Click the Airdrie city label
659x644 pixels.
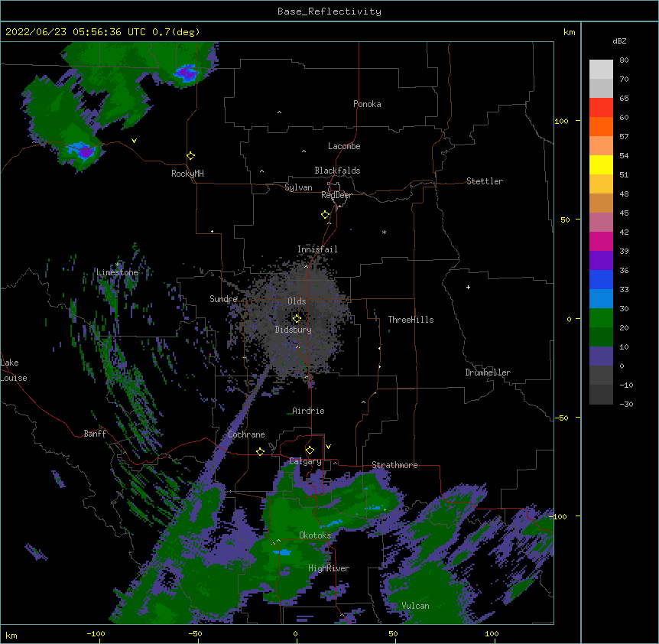click(x=309, y=411)
